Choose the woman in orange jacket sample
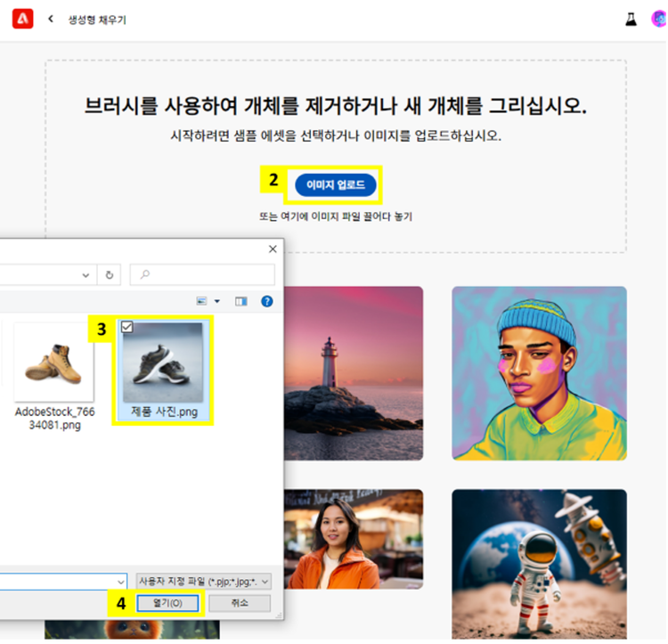This screenshot has height=644, width=668. [x=354, y=539]
